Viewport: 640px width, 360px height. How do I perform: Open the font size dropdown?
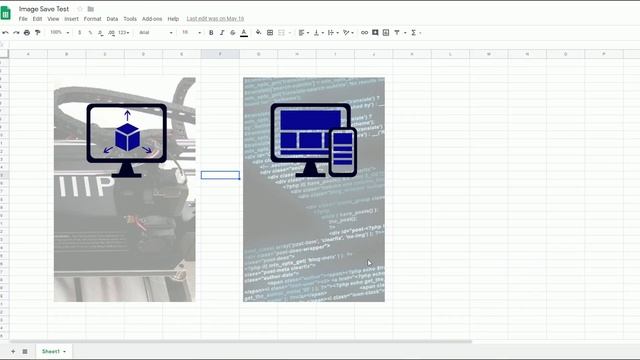(191, 33)
